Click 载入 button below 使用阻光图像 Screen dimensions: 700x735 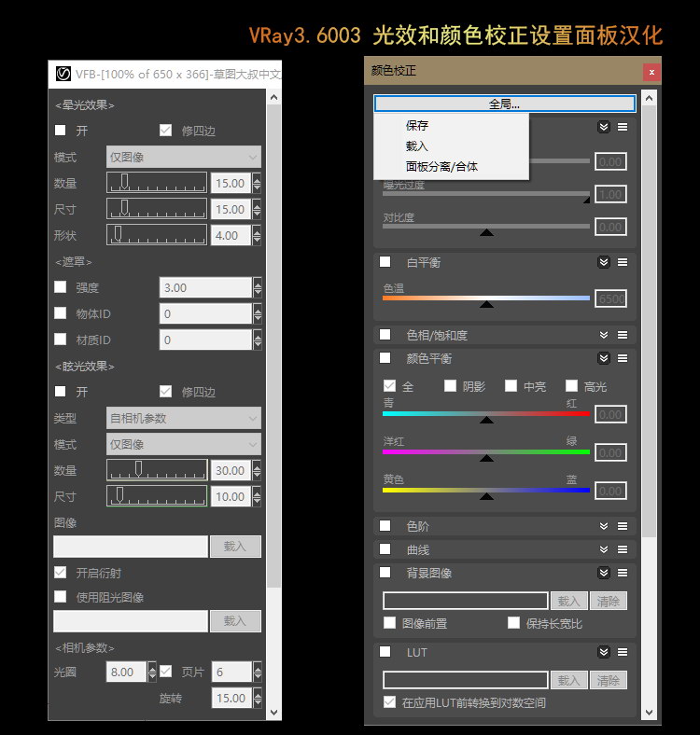point(235,621)
